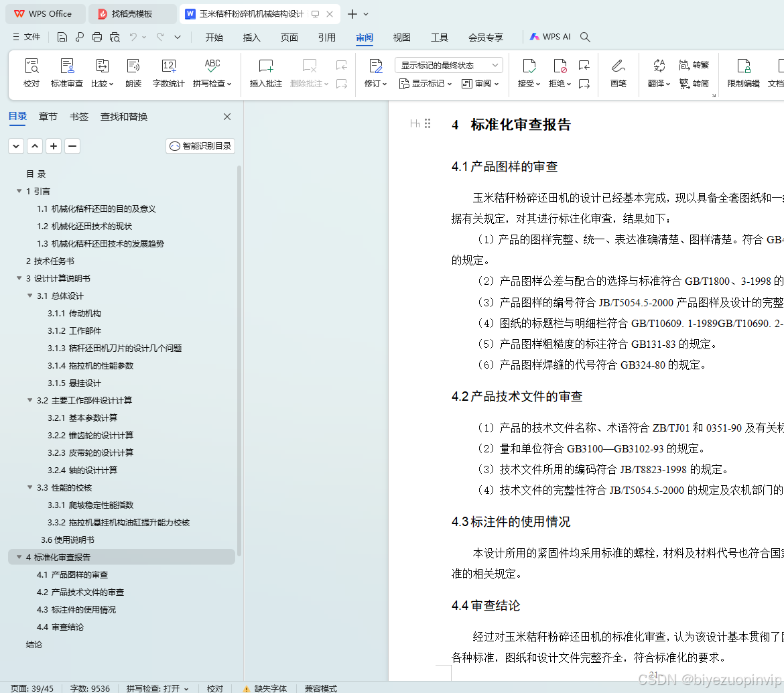Image resolution: width=784 pixels, height=693 pixels.
Task: Click expand-all down chevron in outline
Action: [x=16, y=146]
